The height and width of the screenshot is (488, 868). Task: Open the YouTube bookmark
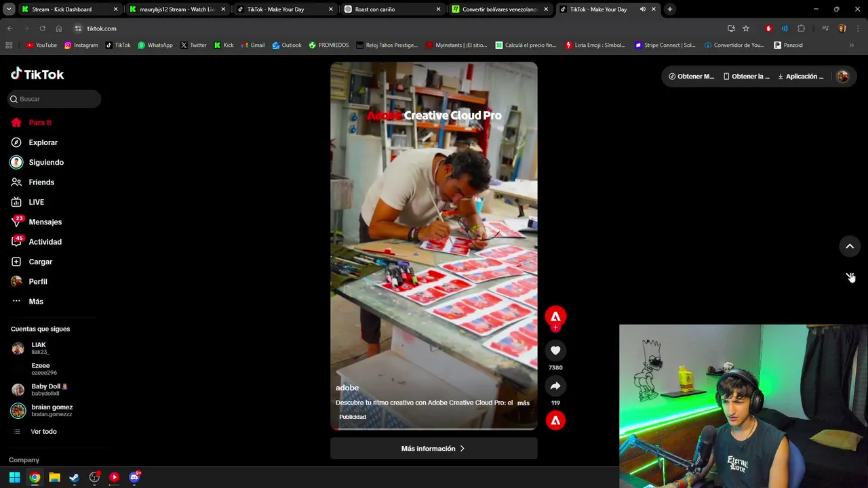pyautogui.click(x=41, y=45)
